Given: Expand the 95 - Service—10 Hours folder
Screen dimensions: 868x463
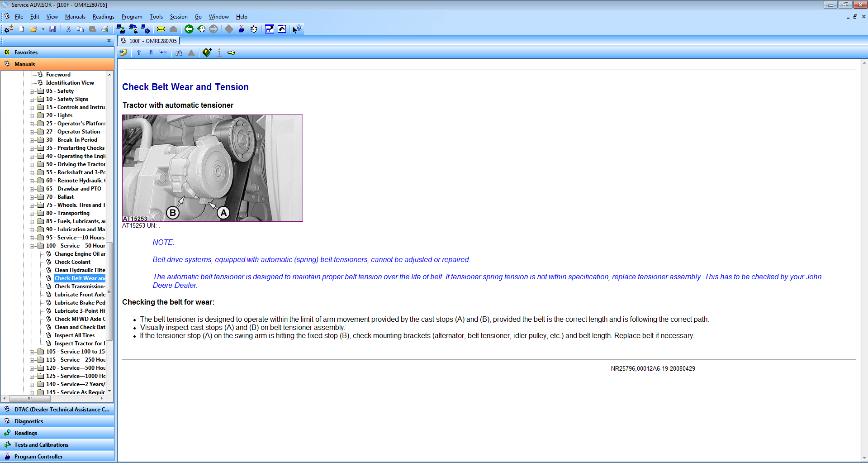Looking at the screenshot, I should click(32, 238).
